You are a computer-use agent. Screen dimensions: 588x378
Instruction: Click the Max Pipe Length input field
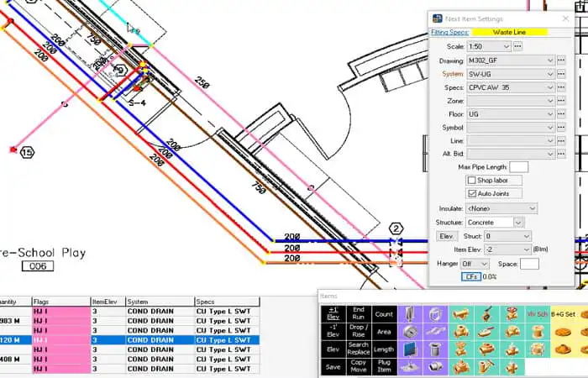tap(518, 167)
